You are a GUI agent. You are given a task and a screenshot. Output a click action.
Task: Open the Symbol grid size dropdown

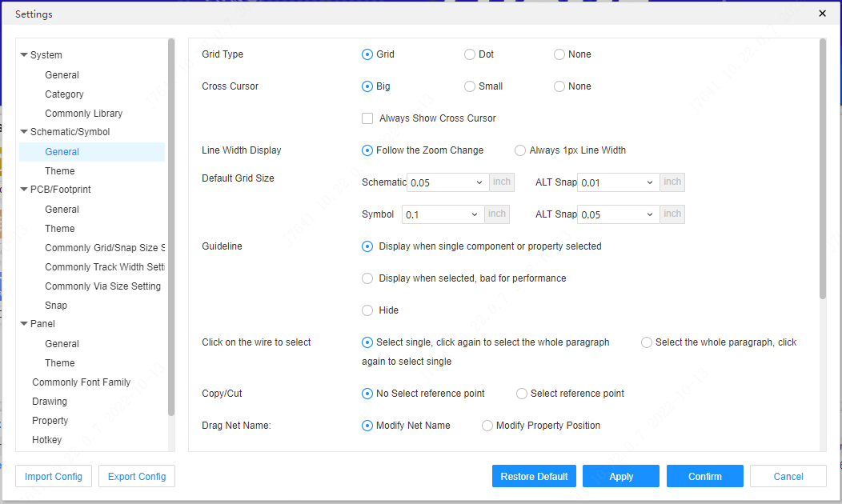point(442,214)
